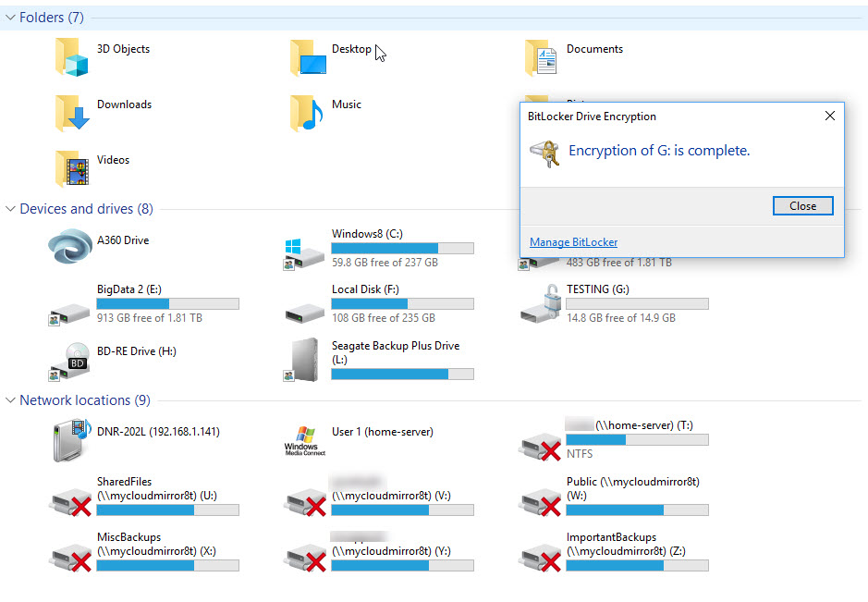
Task: Click 'User 1 (home-server)' label
Action: tap(383, 432)
